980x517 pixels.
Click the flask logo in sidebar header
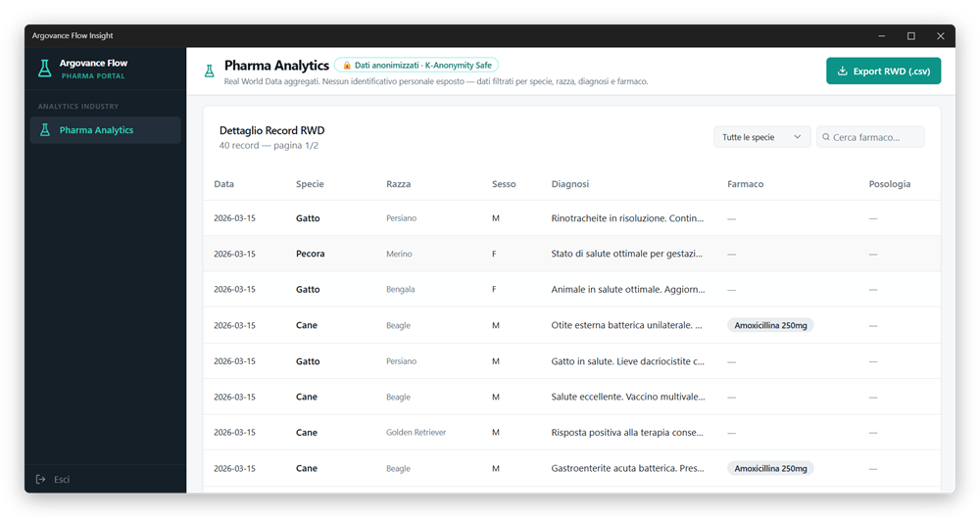[44, 69]
